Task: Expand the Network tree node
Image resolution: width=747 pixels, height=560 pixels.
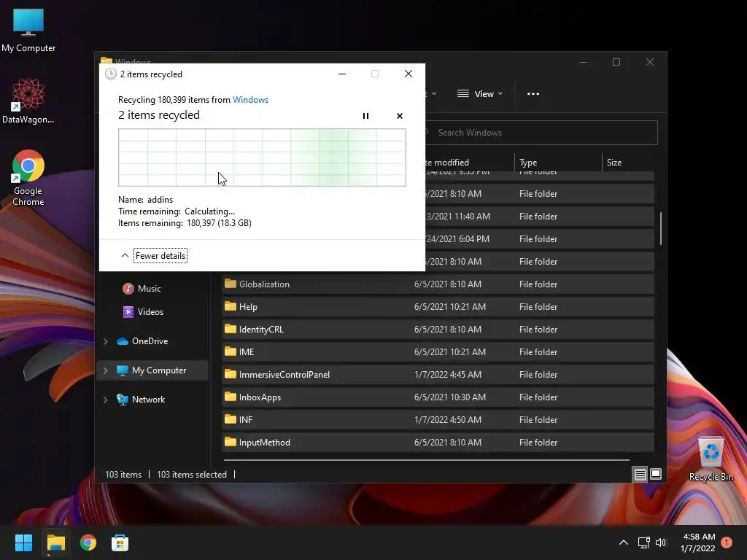Action: pos(106,400)
